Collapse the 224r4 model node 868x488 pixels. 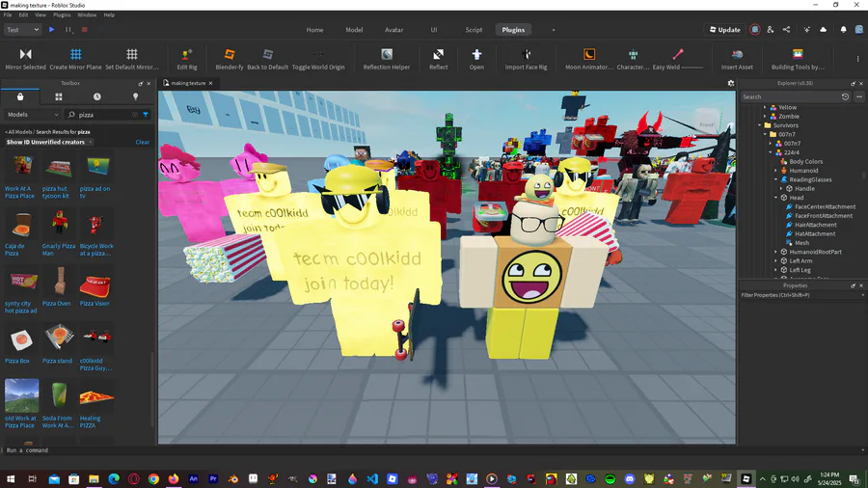click(771, 152)
